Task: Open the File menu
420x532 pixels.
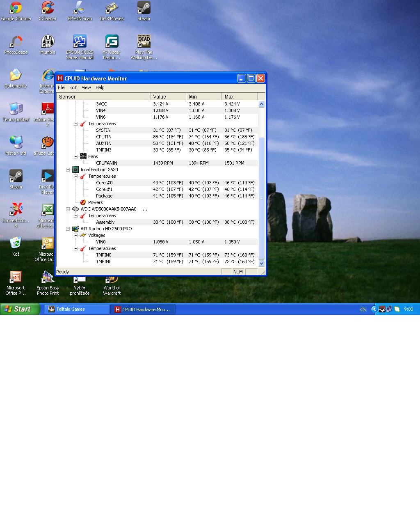Action: (x=61, y=87)
